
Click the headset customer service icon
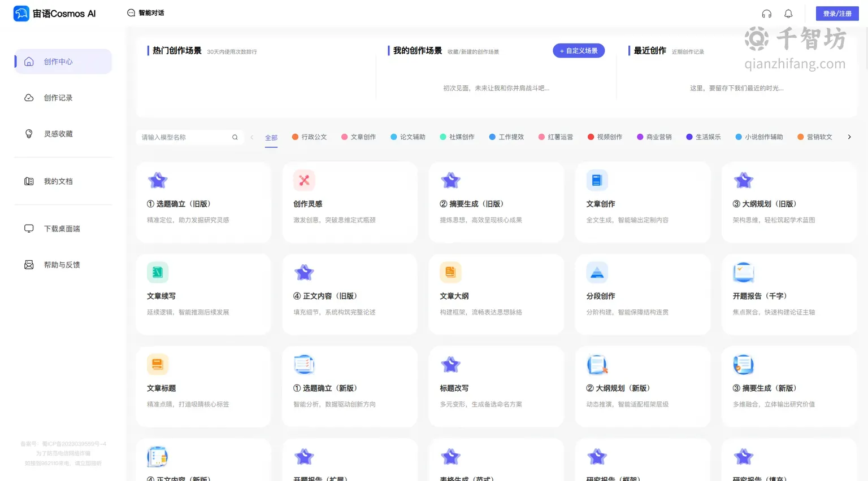[x=766, y=14]
